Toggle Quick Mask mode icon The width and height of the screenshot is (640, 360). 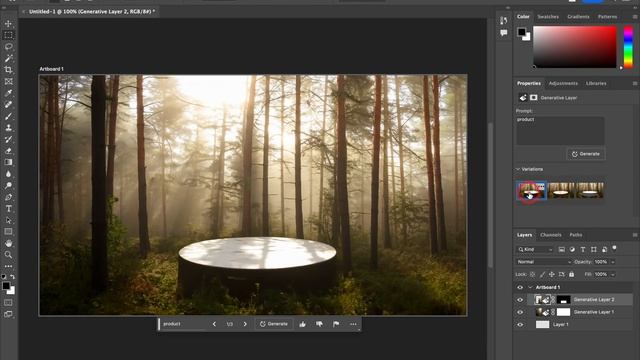tap(8, 303)
